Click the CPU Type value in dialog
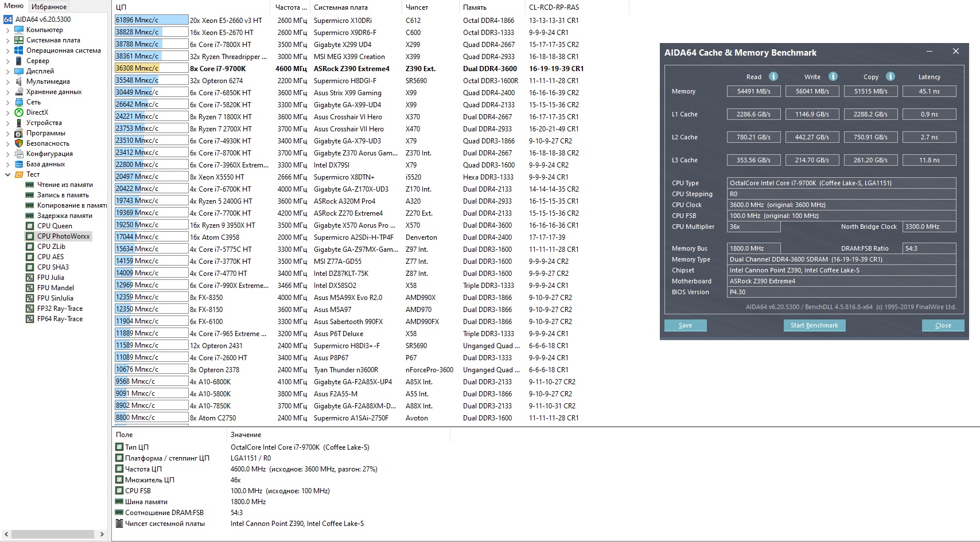This screenshot has height=542, width=980. click(842, 183)
